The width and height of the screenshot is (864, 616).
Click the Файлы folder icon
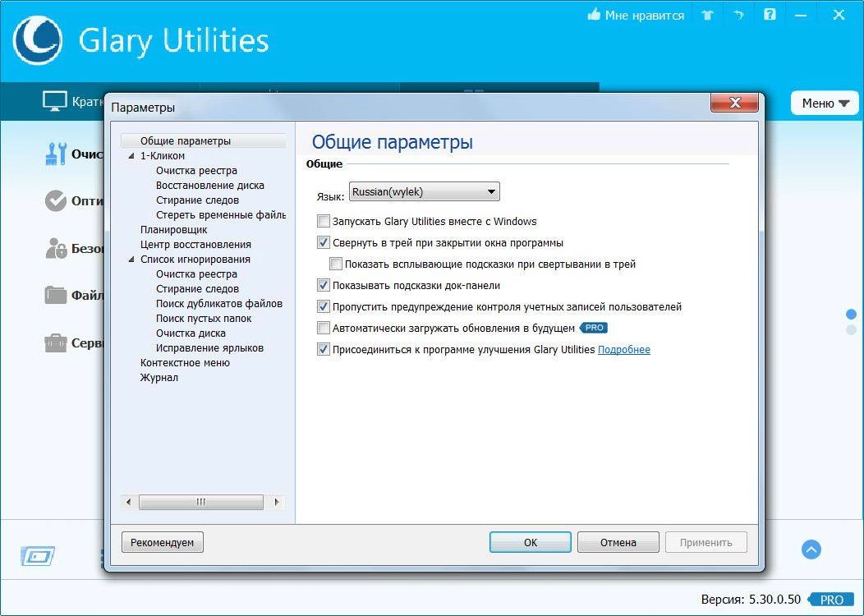point(56,296)
